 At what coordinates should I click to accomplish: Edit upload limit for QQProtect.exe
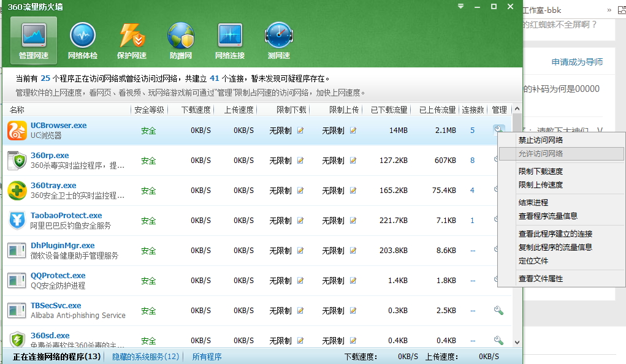(x=353, y=281)
